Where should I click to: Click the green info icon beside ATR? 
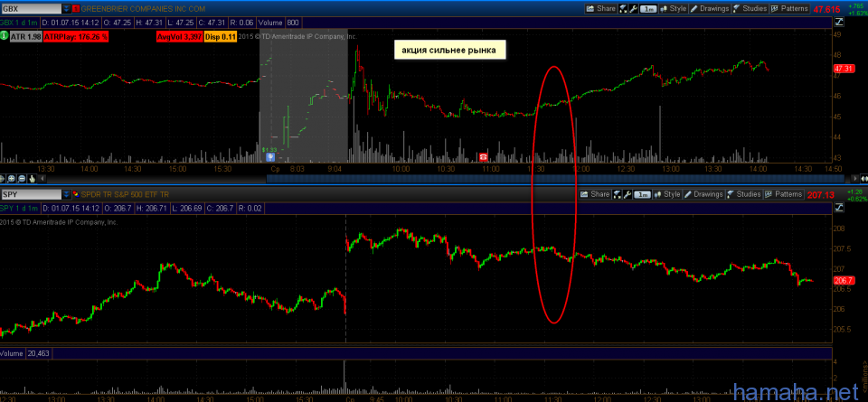(4, 36)
